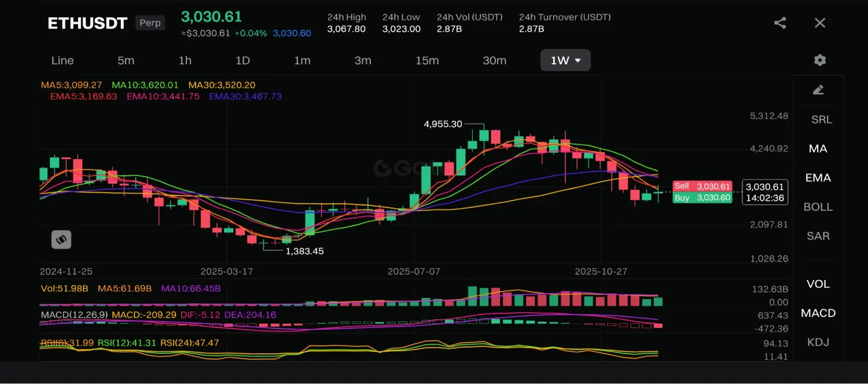The width and height of the screenshot is (868, 384).
Task: Select the 1m timeframe
Action: tap(302, 60)
